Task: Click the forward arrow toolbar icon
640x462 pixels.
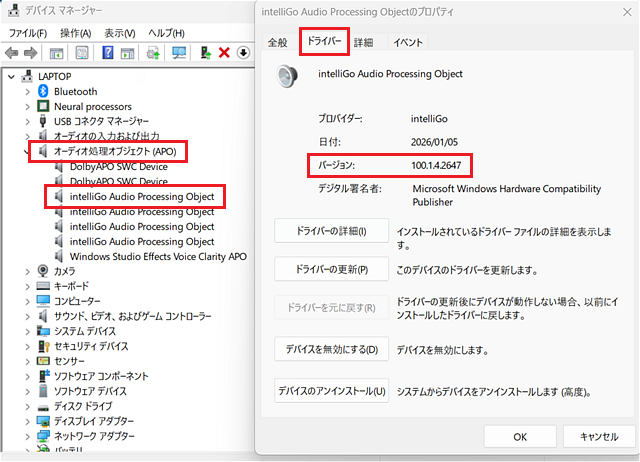Action: (31, 53)
